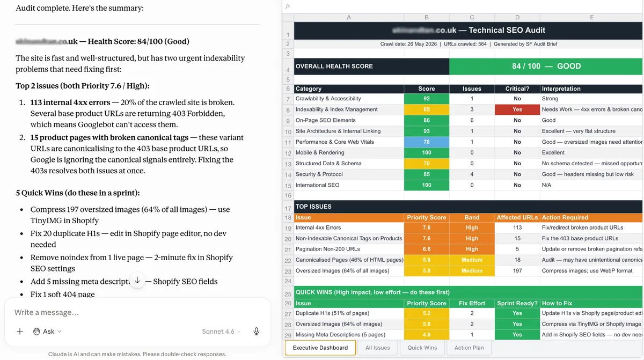Click the TOP ISSUES section header
The image size is (644, 360).
tap(469, 206)
